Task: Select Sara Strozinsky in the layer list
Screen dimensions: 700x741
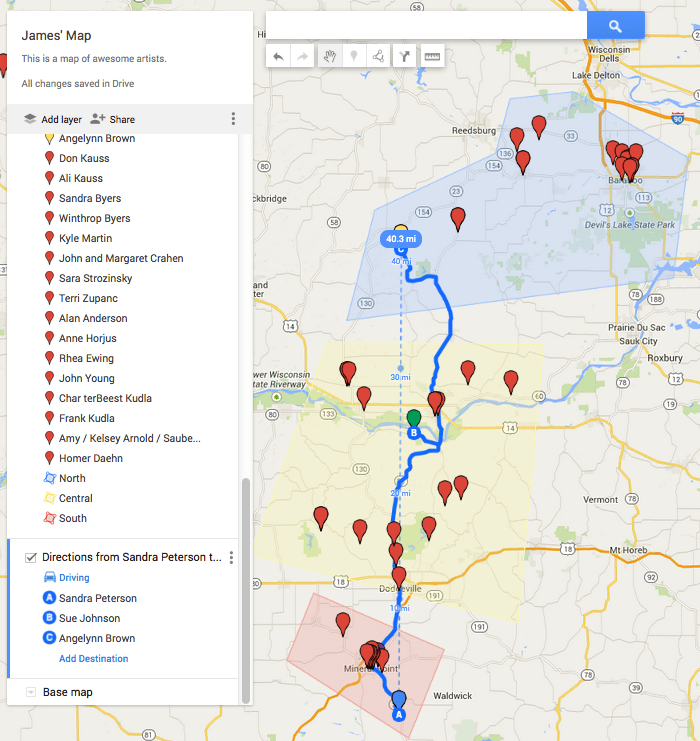Action: (95, 278)
